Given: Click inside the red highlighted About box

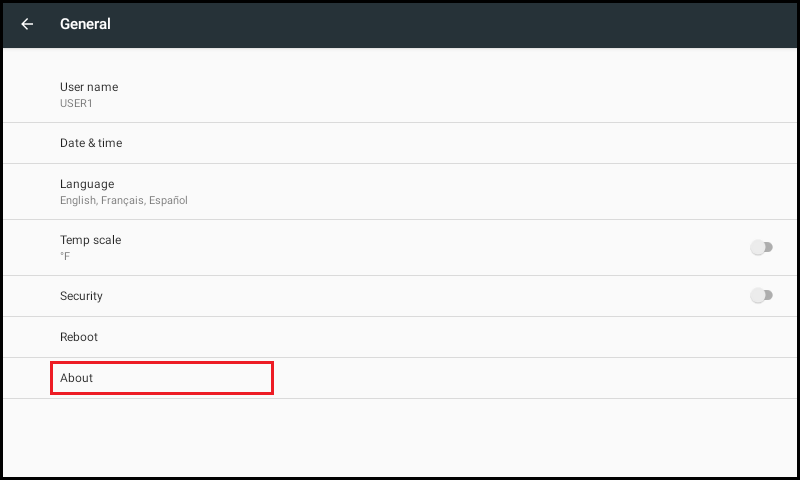Looking at the screenshot, I should (x=162, y=378).
